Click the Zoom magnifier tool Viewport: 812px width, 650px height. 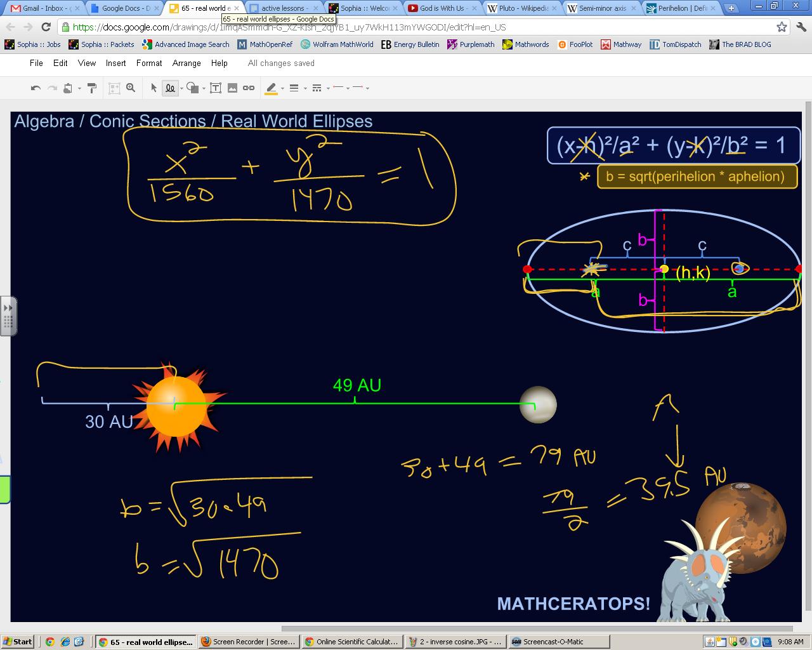(131, 88)
